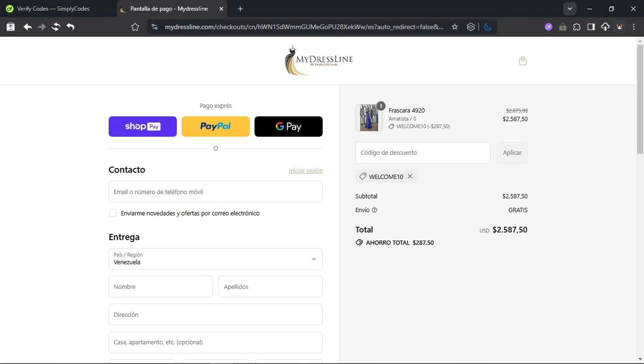Click the Nombre input field
Viewport: 644px width, 364px height.
click(161, 286)
